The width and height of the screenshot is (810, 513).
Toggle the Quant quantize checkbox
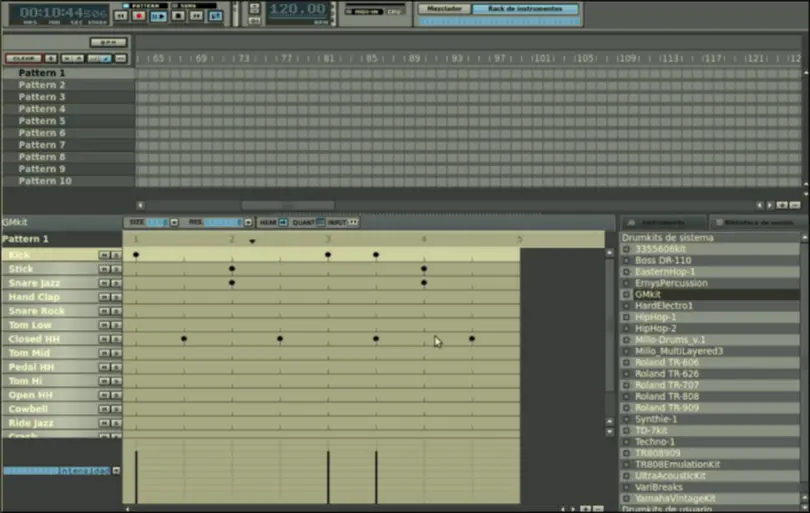[x=321, y=222]
